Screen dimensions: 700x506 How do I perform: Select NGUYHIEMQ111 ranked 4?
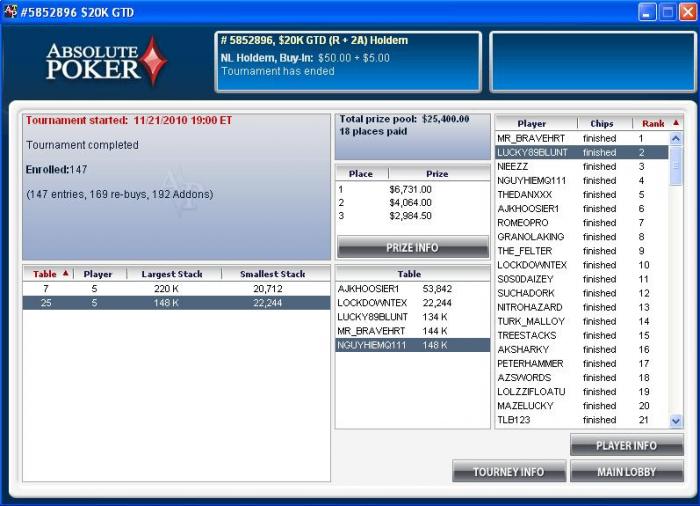coord(582,180)
